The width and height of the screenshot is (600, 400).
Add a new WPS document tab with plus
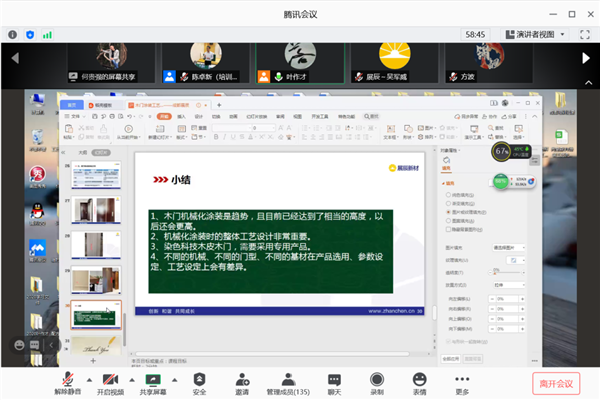pyautogui.click(x=219, y=105)
